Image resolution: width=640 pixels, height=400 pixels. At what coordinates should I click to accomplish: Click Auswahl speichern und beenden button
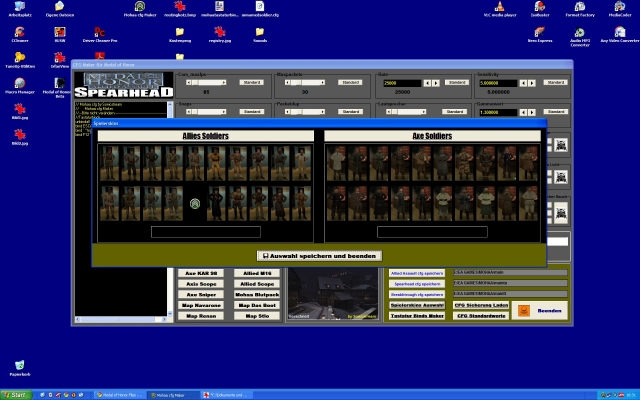point(319,256)
